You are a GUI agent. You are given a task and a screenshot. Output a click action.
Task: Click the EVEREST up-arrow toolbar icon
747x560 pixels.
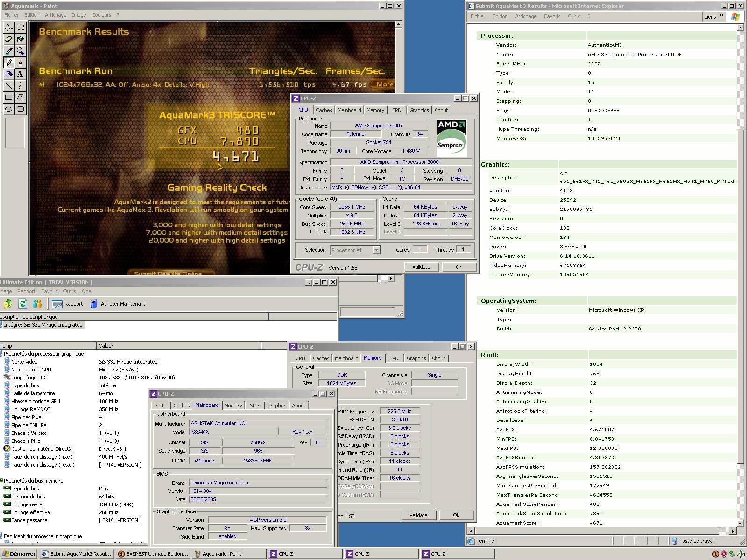7,304
